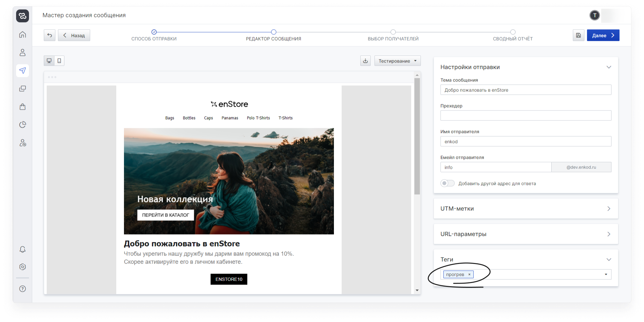Click ПЕРЕЙТИ В КАТАЛОГ button in email

166,215
